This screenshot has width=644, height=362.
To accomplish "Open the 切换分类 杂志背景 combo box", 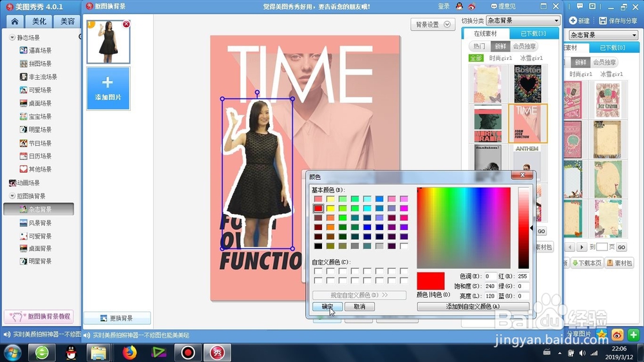I will click(523, 21).
